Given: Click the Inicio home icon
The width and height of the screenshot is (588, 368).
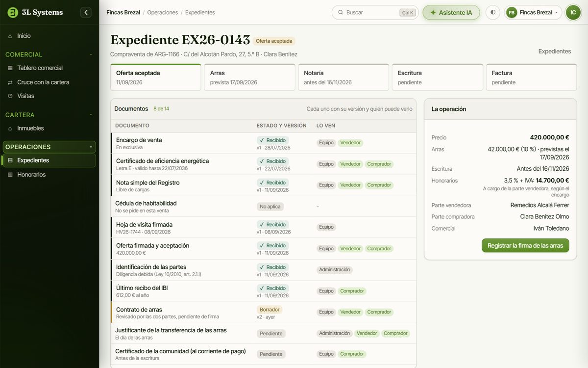Looking at the screenshot, I should pos(10,36).
